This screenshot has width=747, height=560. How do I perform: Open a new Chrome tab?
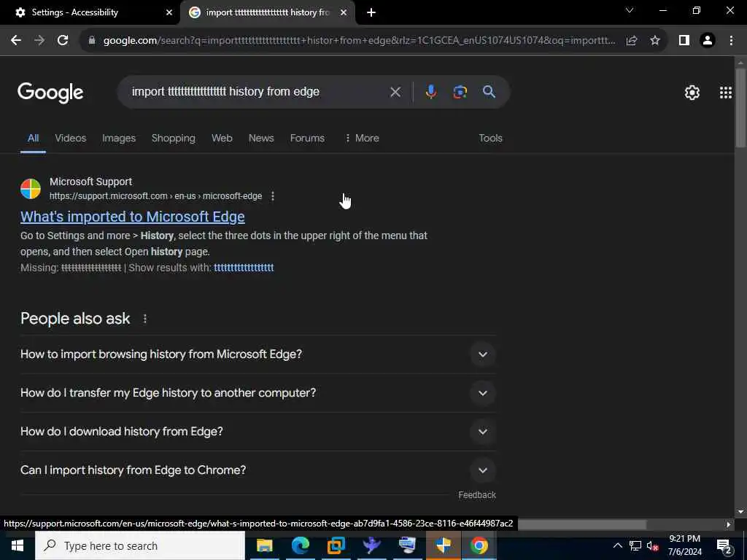pyautogui.click(x=371, y=12)
